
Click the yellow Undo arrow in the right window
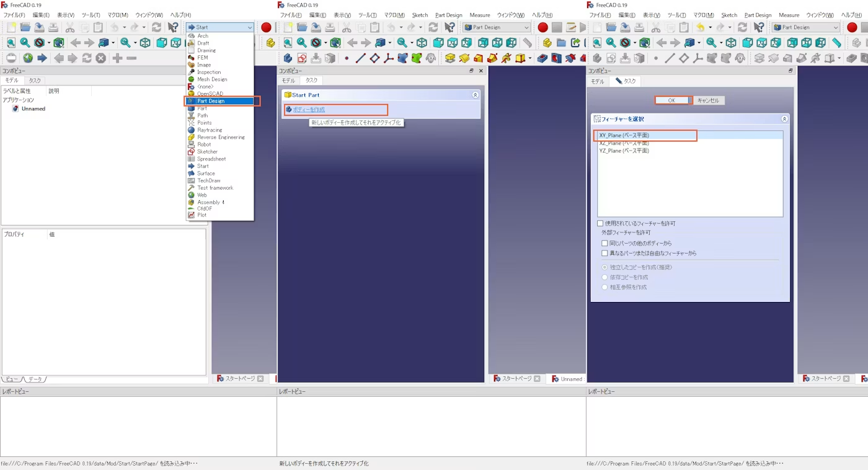tap(700, 27)
